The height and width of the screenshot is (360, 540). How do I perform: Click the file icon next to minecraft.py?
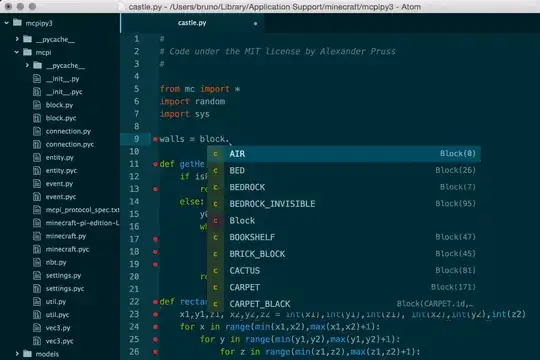(37, 236)
